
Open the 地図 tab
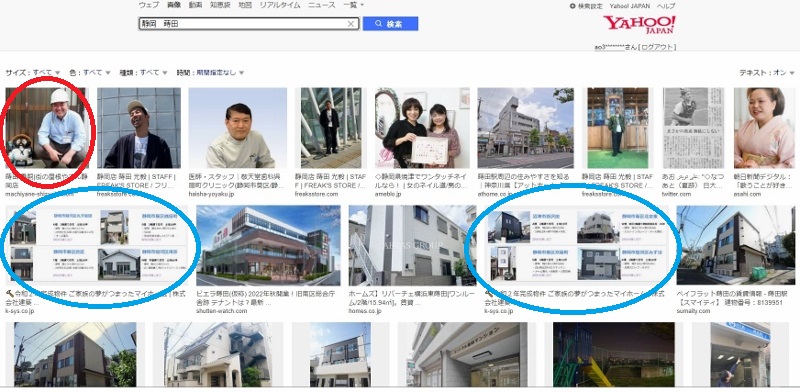tap(245, 5)
